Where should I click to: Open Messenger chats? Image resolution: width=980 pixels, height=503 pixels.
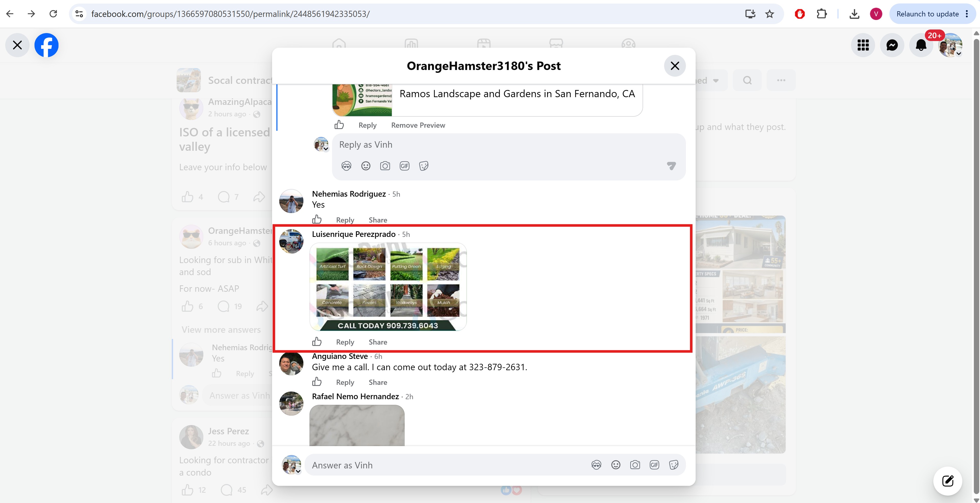tap(892, 45)
